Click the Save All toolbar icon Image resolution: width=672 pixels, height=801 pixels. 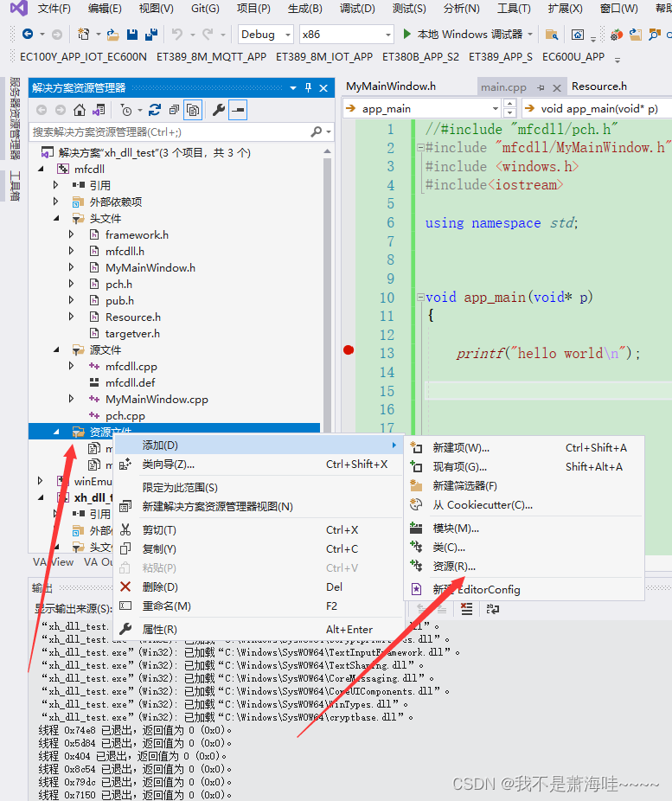coord(151,35)
